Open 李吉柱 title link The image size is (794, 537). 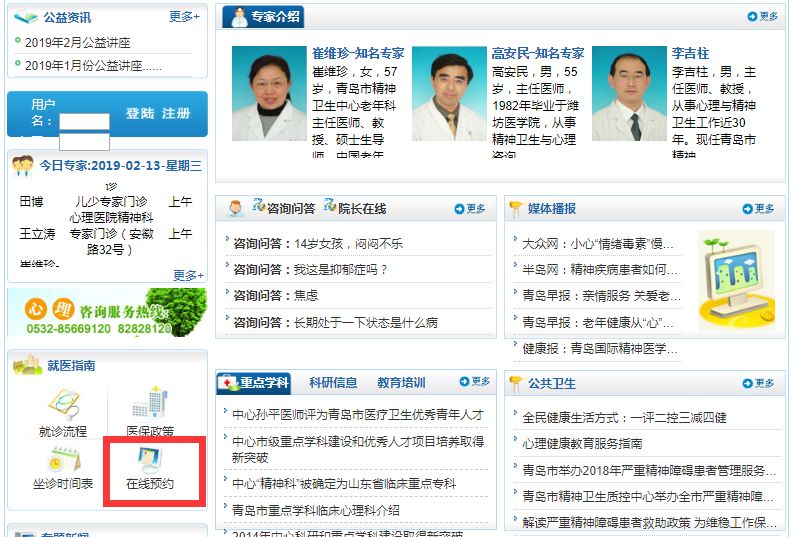point(690,53)
